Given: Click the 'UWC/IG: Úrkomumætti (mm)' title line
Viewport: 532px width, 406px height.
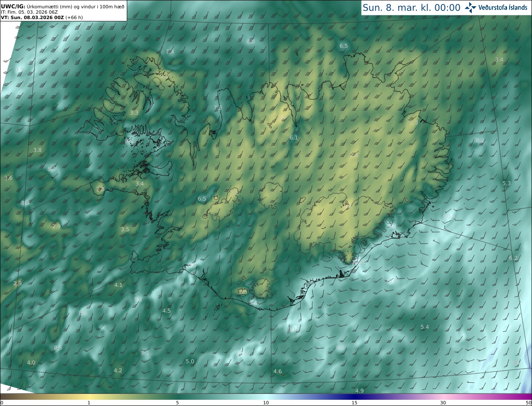Looking at the screenshot, I should (x=63, y=6).
